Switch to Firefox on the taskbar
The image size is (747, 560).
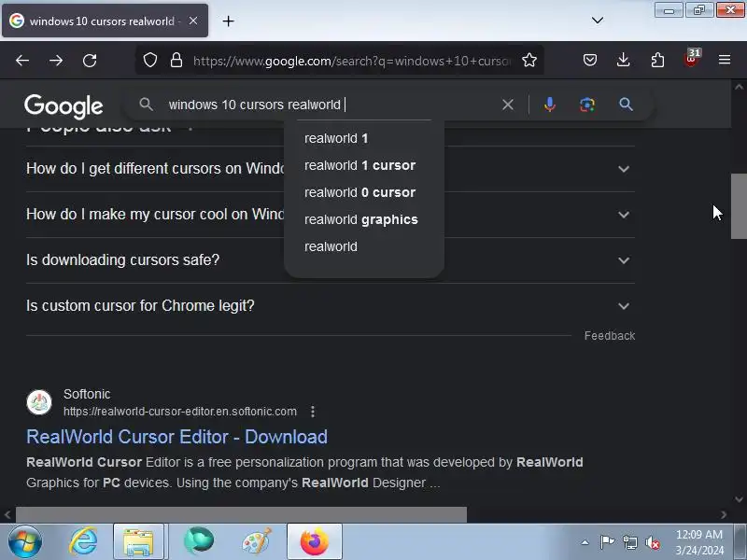(315, 542)
